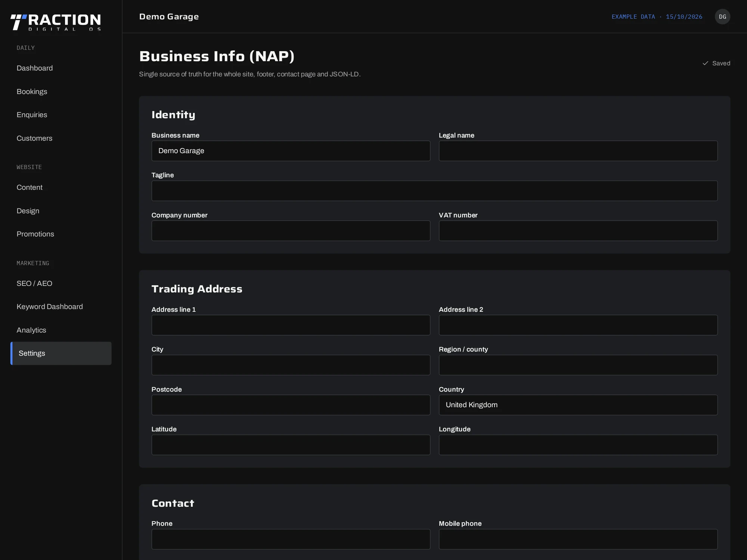Click the Phone input field
Image resolution: width=747 pixels, height=560 pixels.
[291, 539]
